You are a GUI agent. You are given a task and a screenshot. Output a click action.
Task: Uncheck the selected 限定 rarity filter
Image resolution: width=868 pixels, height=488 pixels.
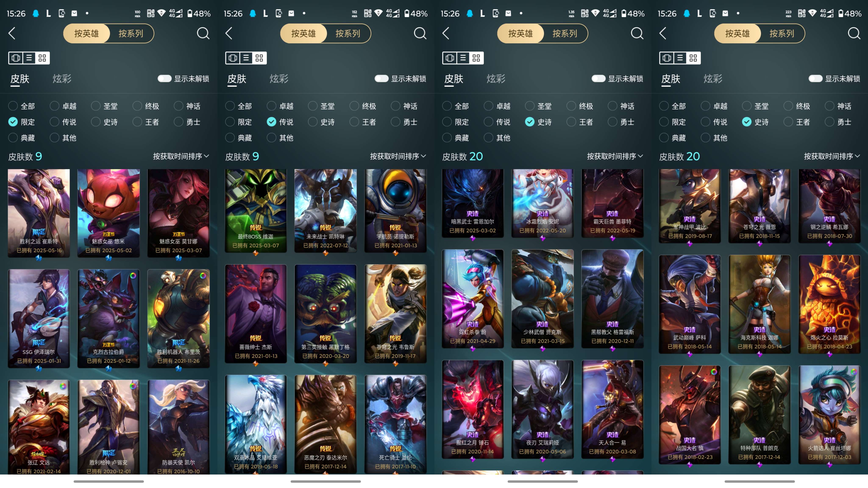pos(13,122)
